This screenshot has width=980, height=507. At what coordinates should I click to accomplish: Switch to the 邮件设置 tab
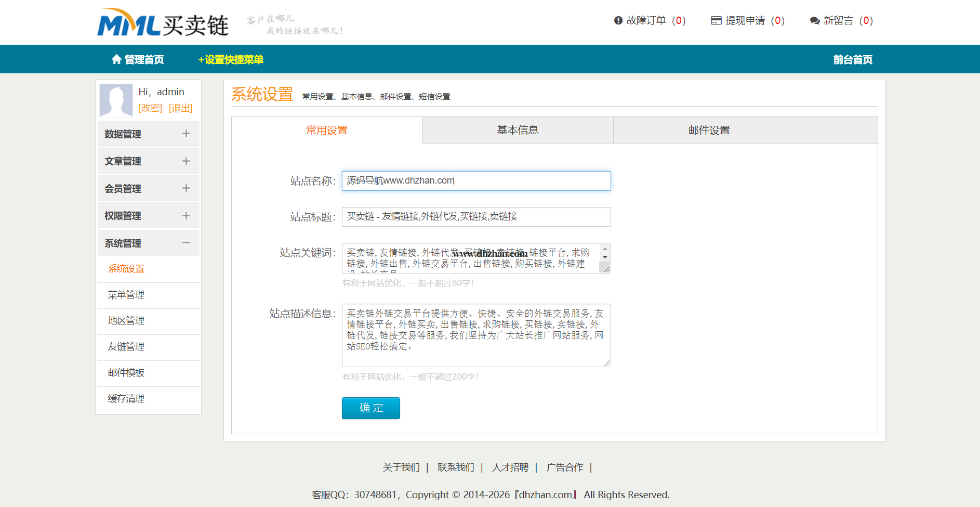click(x=709, y=130)
